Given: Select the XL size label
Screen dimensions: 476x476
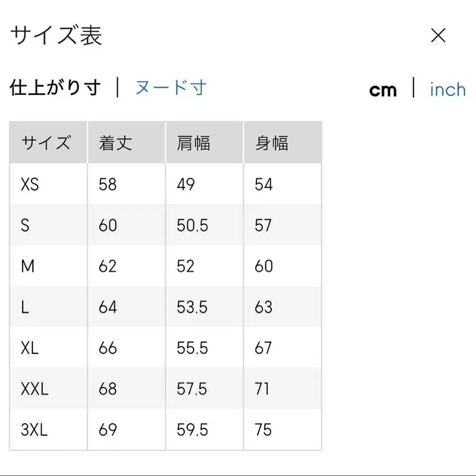Looking at the screenshot, I should coord(31,348).
